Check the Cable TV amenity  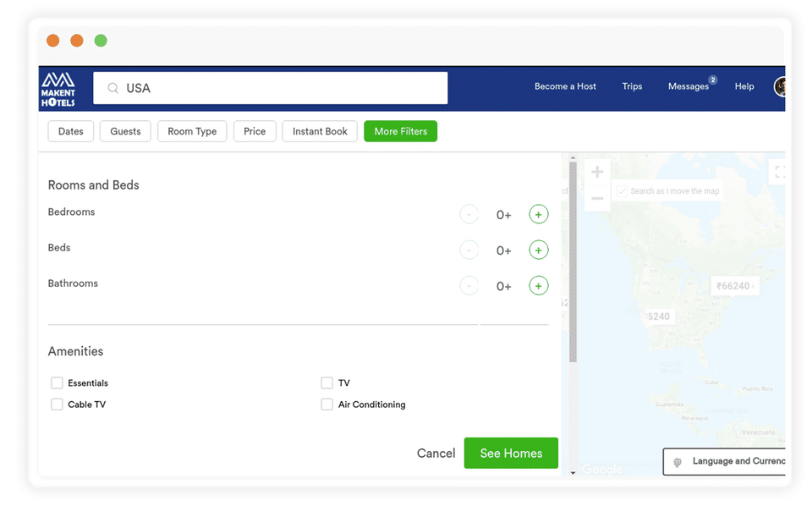(57, 404)
